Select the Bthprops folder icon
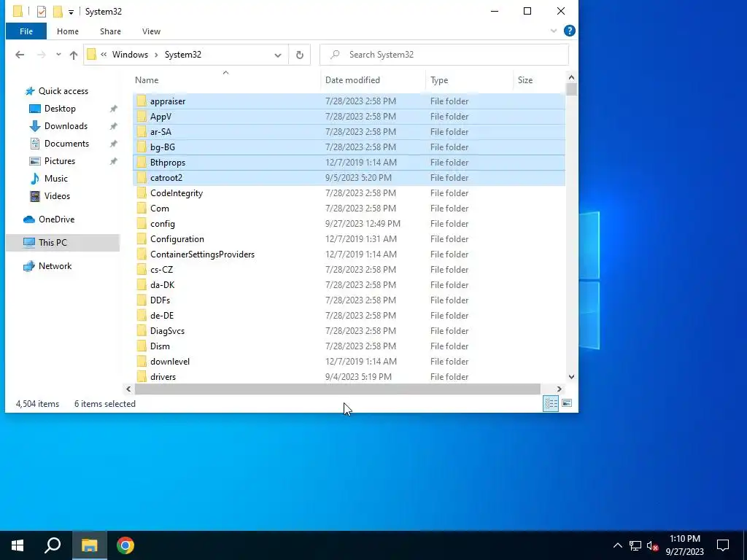This screenshot has width=747, height=560. click(x=142, y=163)
